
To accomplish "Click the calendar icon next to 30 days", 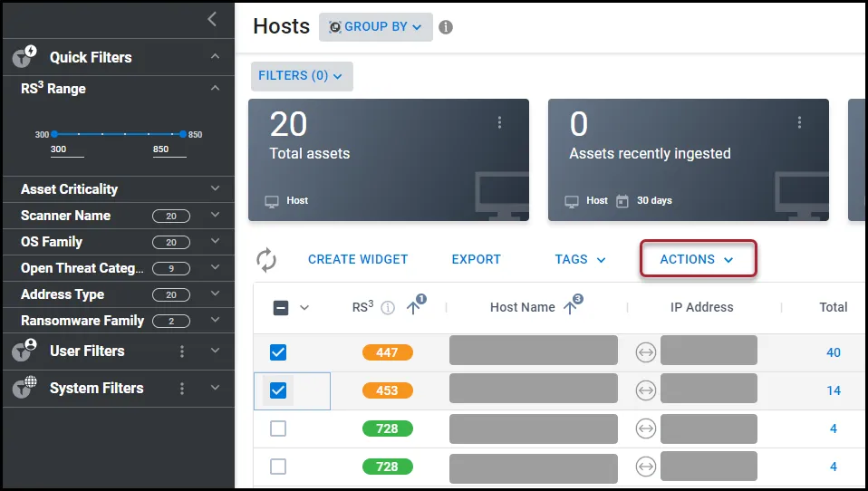I will [622, 201].
